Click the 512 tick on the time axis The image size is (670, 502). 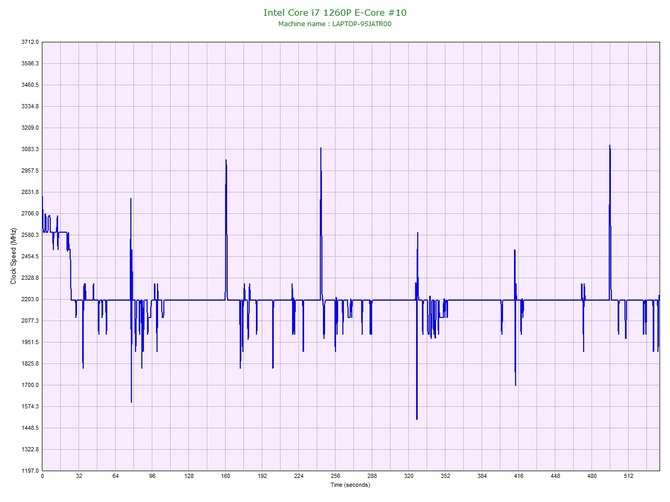pyautogui.click(x=629, y=476)
